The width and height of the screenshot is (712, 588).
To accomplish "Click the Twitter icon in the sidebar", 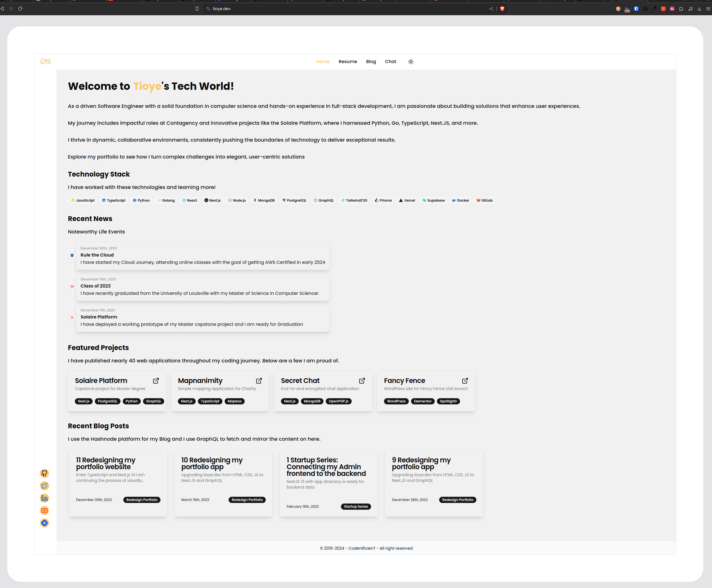I will coord(44,486).
